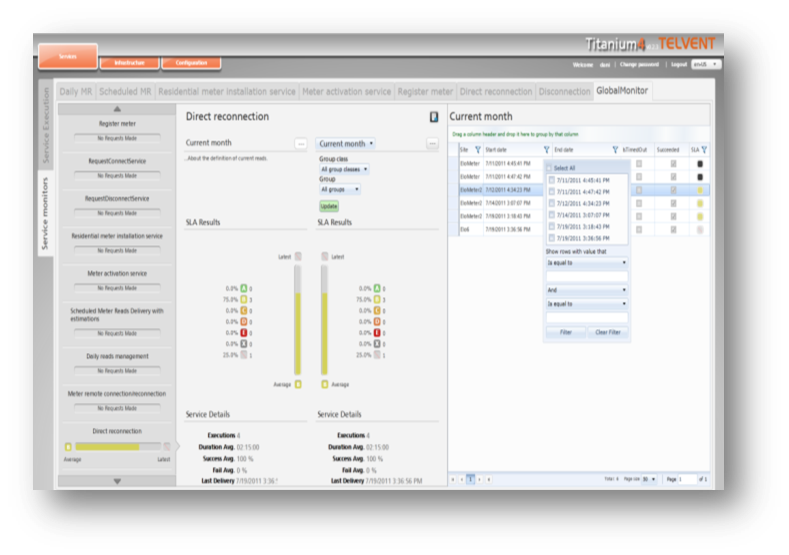Go to the previous grid page
Image resolution: width=789 pixels, height=555 pixels.
click(461, 480)
